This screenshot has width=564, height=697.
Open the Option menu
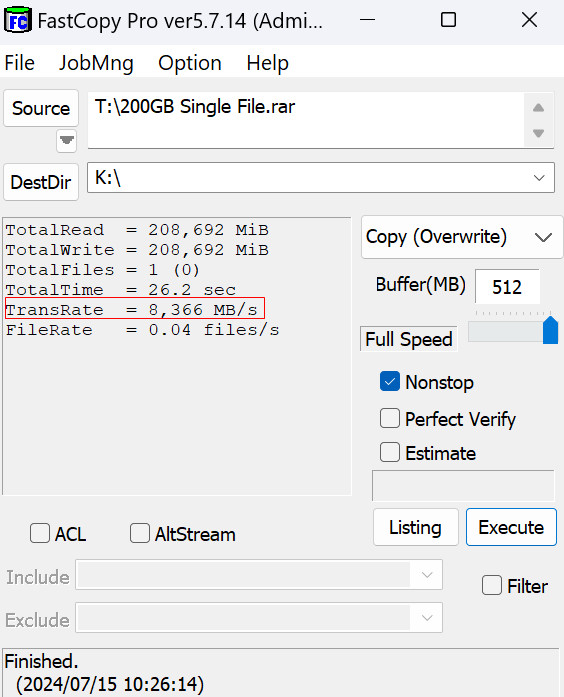click(190, 63)
